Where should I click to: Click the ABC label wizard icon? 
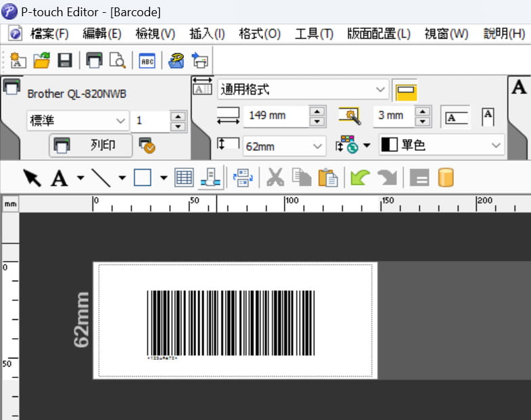[147, 62]
